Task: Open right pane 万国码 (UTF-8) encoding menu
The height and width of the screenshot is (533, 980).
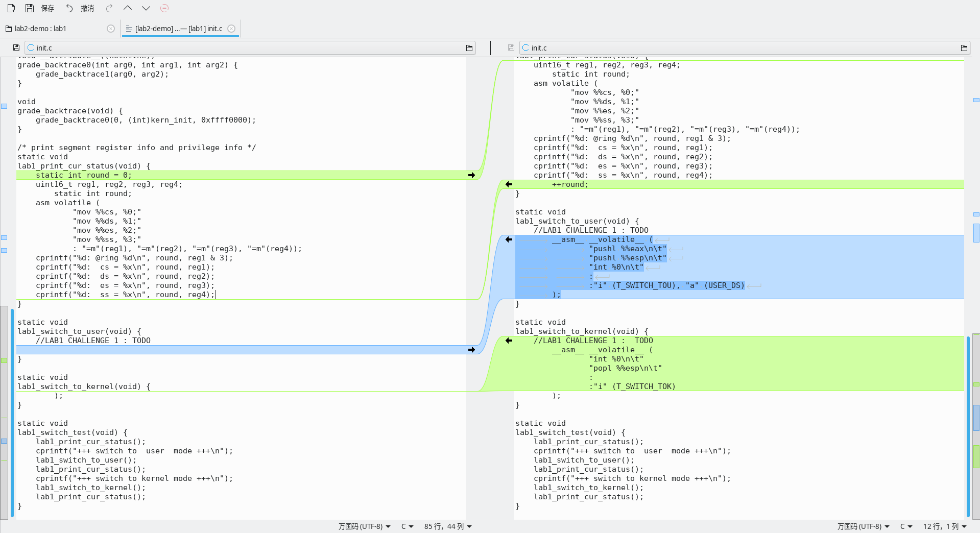Action: [x=863, y=526]
